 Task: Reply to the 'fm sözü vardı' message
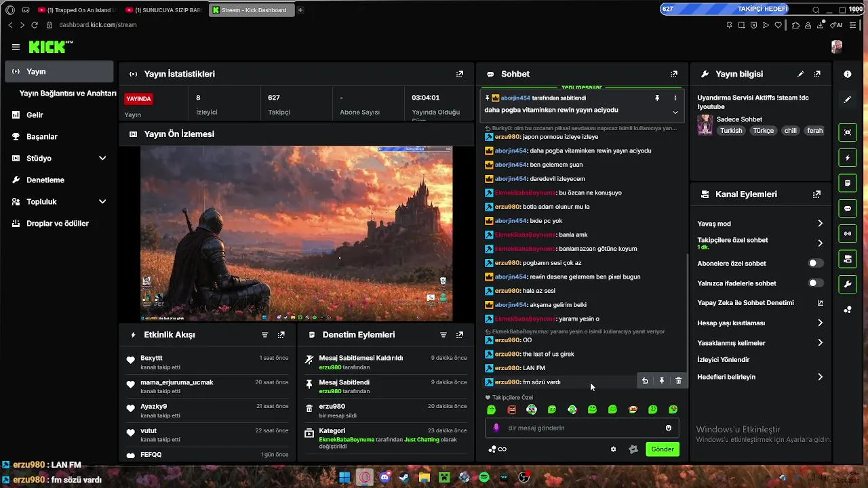645,381
